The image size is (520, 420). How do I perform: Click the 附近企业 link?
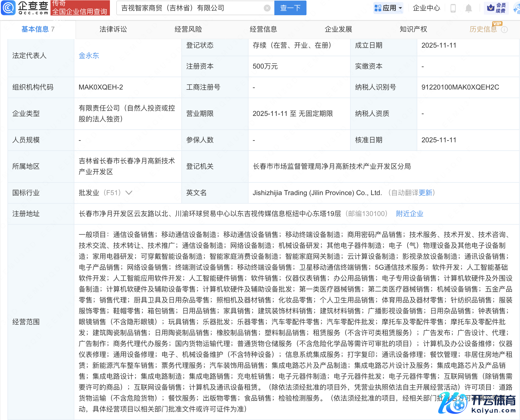point(410,214)
